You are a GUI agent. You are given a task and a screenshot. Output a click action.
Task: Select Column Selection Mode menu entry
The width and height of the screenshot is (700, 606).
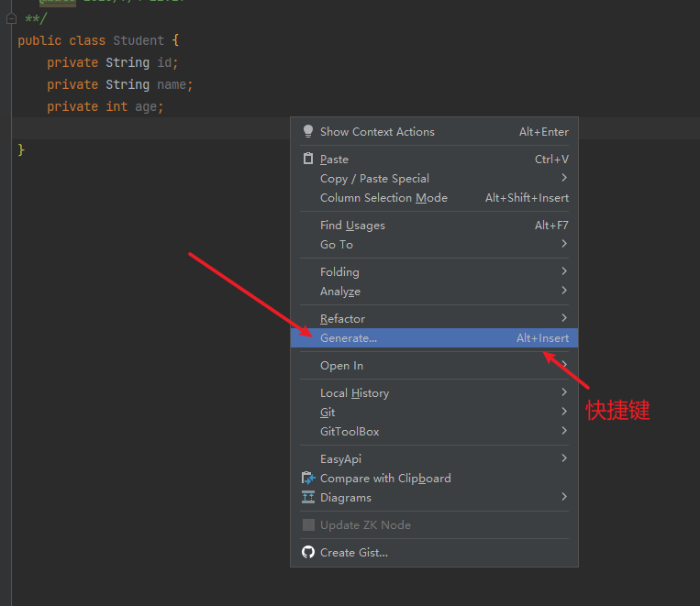[x=383, y=197]
